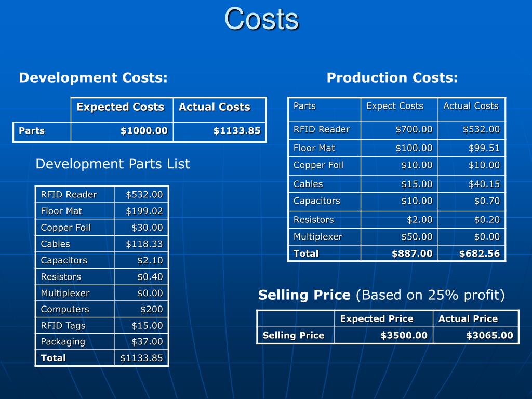
Task: Click the "$0.70" actual Capacitors cost
Action: tap(487, 201)
